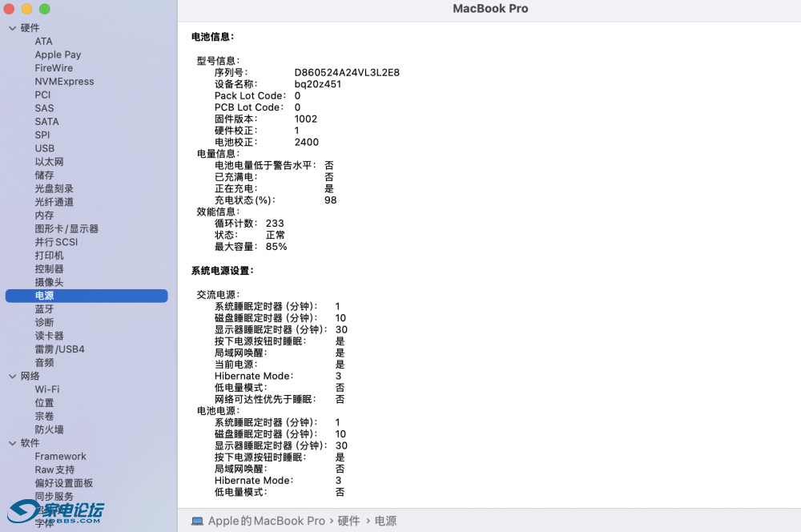The image size is (801, 532).
Task: Minimize the window with yellow button
Action: [26, 9]
